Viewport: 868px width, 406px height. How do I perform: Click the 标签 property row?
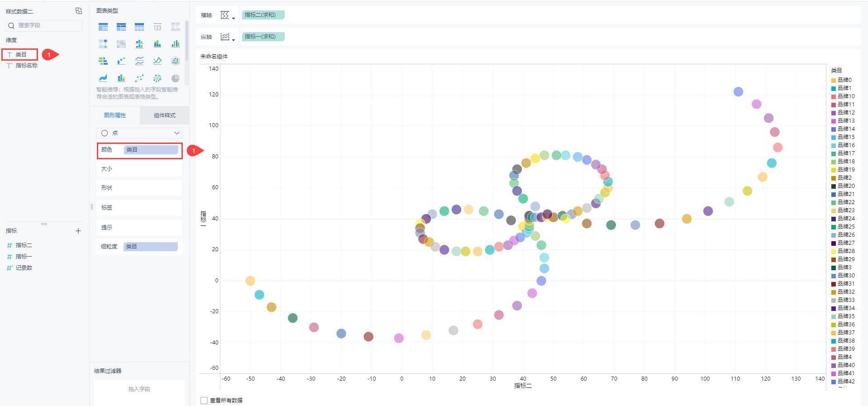point(139,208)
